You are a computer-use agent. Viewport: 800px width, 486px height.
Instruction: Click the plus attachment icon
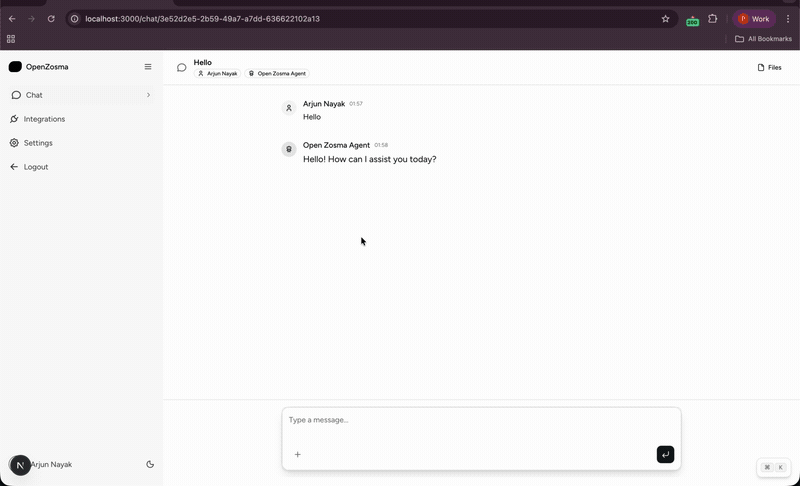pyautogui.click(x=297, y=455)
